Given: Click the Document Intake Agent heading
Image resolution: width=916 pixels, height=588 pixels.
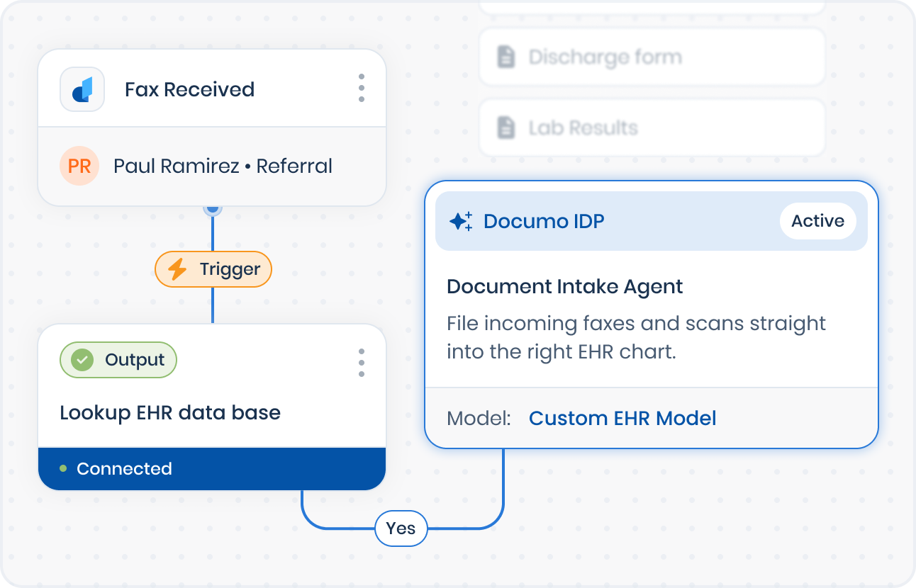Looking at the screenshot, I should [565, 286].
